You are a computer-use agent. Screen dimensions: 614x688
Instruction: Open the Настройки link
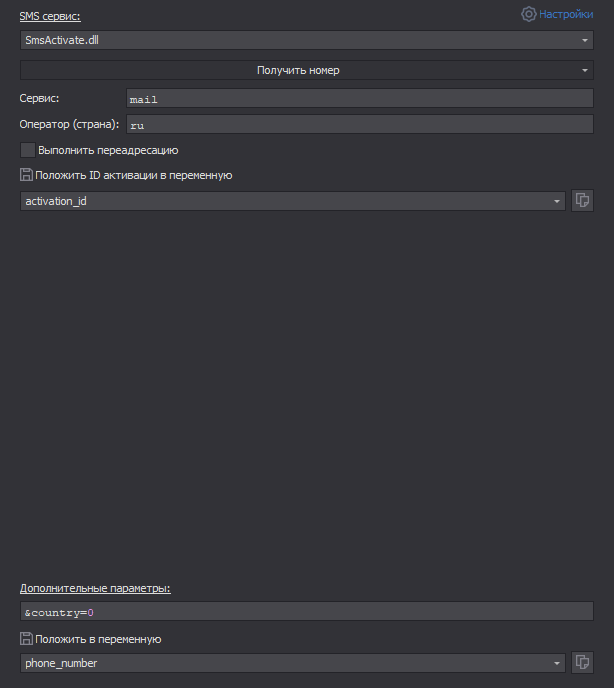tap(566, 14)
